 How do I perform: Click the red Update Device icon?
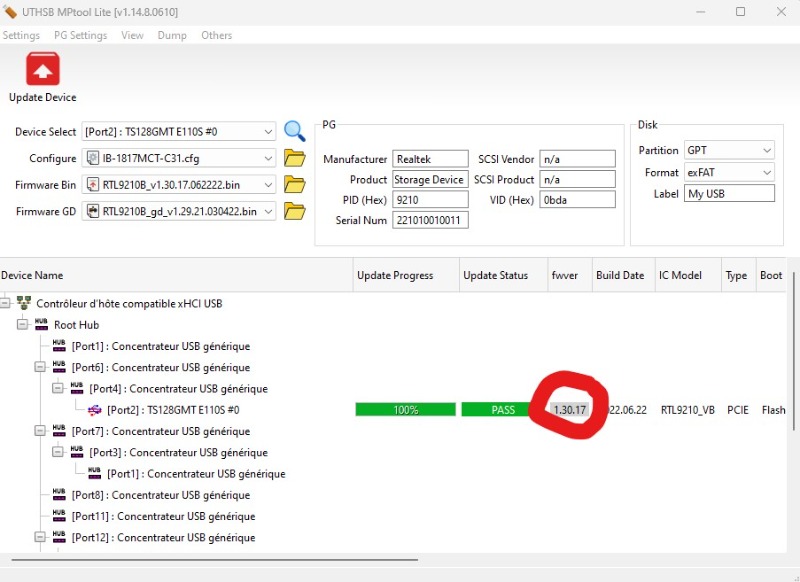pos(42,69)
